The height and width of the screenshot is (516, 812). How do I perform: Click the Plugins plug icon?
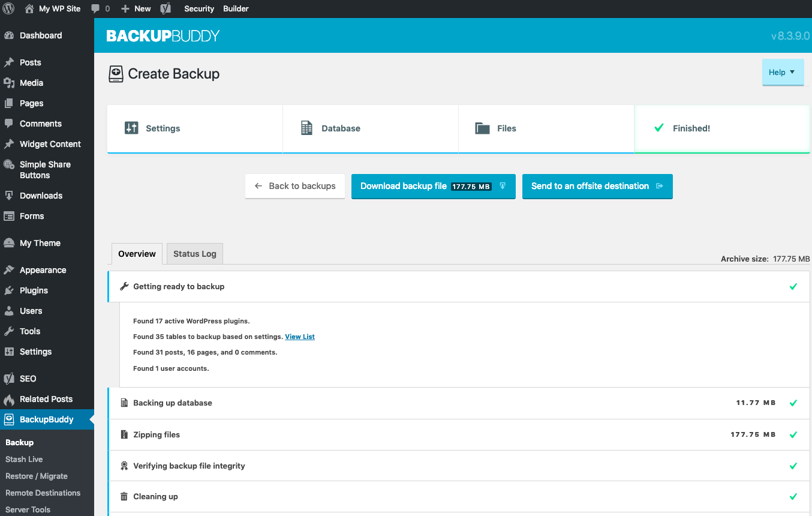[x=9, y=290]
